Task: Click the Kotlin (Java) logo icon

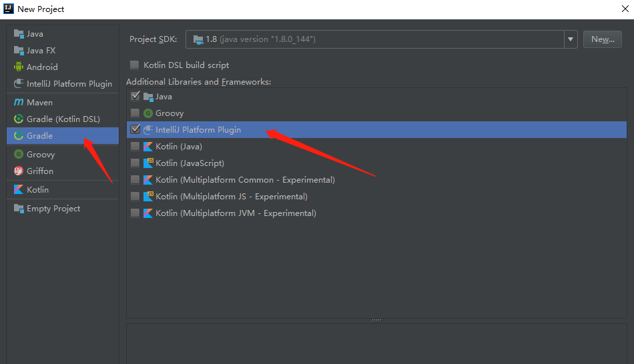Action: (x=148, y=146)
